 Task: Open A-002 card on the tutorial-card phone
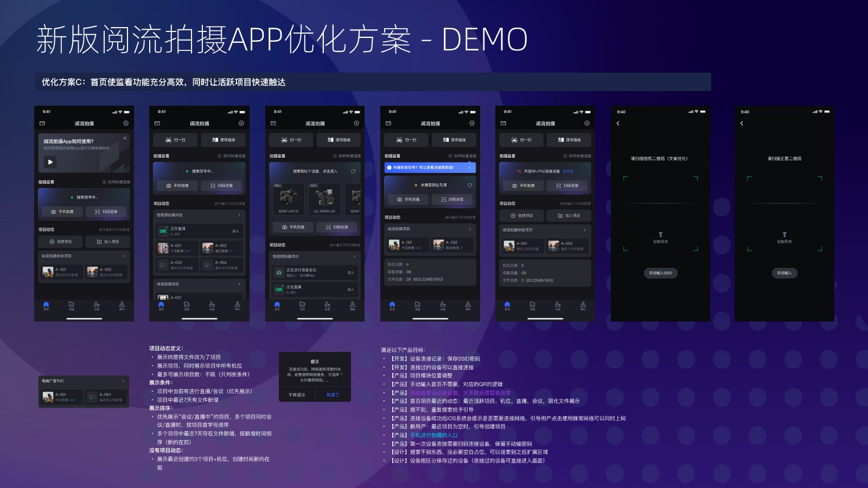coord(107,272)
